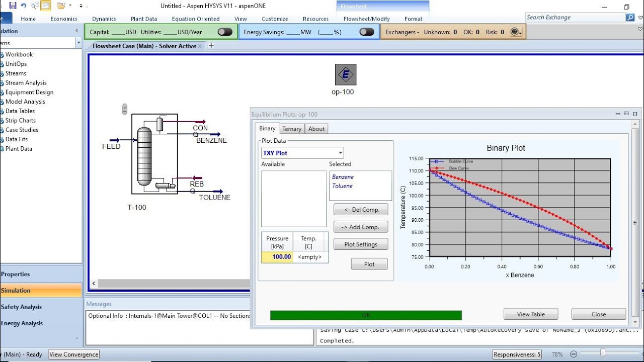Toggle the Capital and Utilities economics switch
This screenshot has height=362, width=644.
[225, 32]
